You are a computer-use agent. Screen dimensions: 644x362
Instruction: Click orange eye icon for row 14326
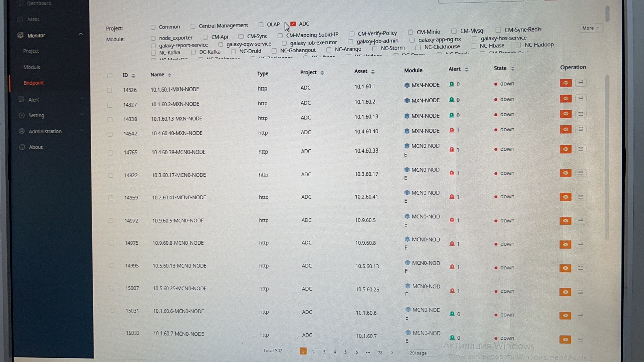tap(565, 83)
